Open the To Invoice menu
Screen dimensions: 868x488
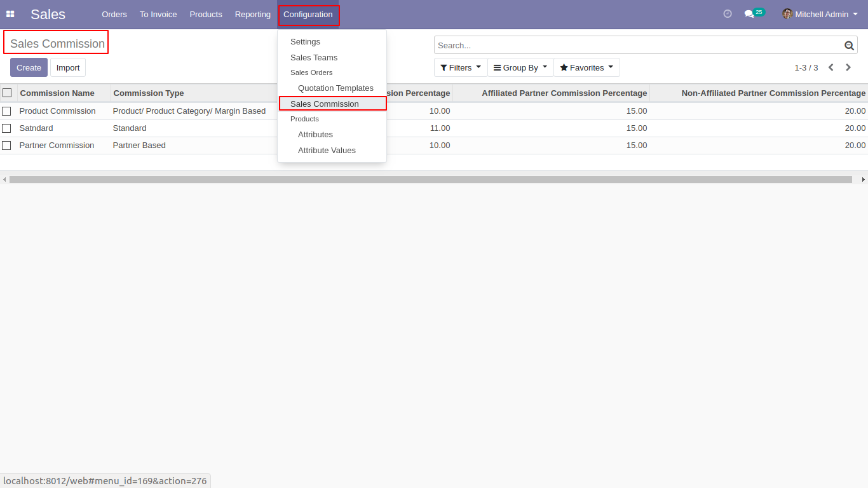158,14
